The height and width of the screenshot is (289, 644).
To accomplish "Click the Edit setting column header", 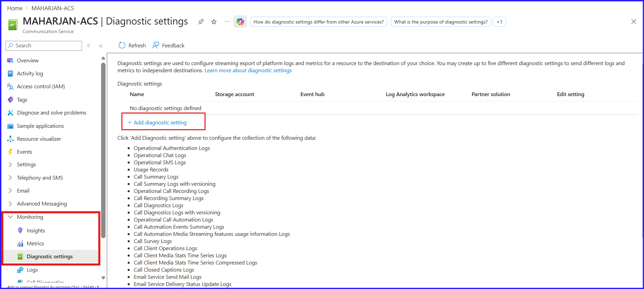I will (570, 94).
